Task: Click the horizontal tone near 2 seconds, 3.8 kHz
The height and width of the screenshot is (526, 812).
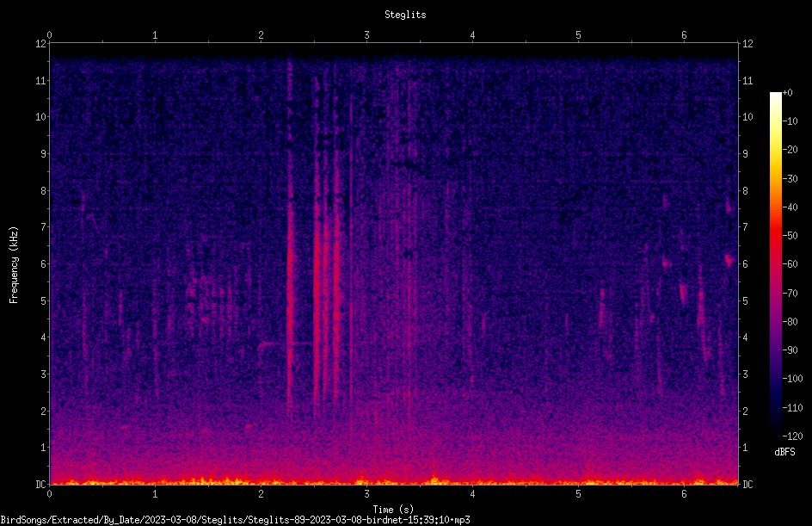Action: [269, 343]
